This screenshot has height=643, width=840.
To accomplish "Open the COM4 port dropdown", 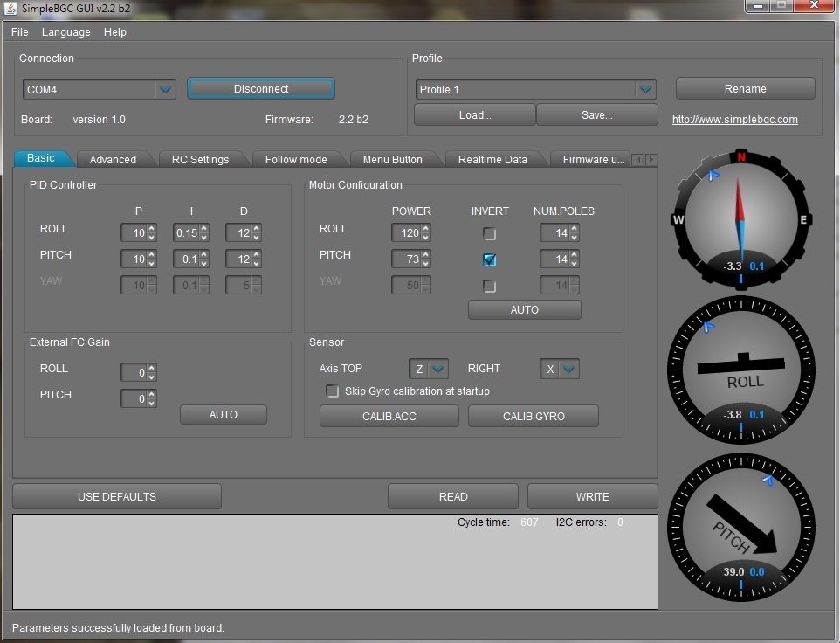I will (165, 89).
